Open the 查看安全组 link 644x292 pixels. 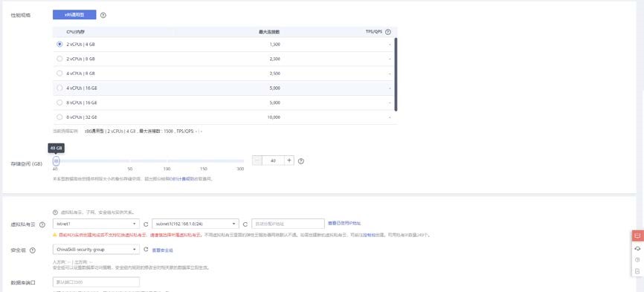coord(162,250)
